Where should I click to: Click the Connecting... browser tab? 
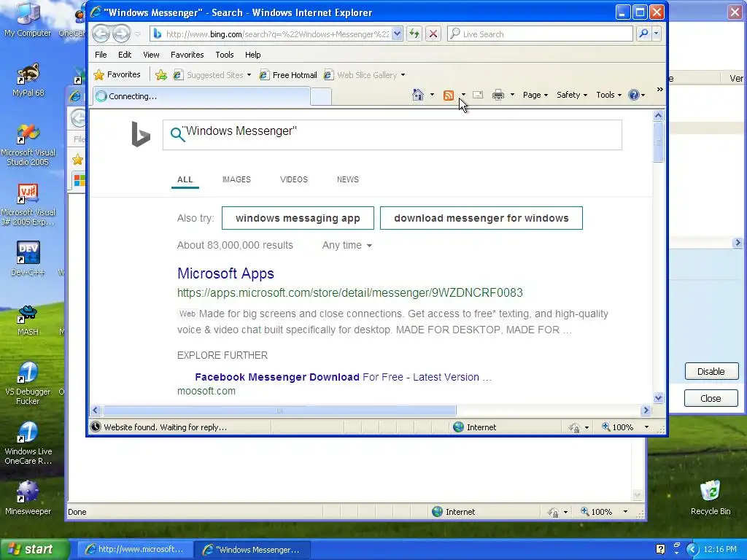click(x=201, y=96)
